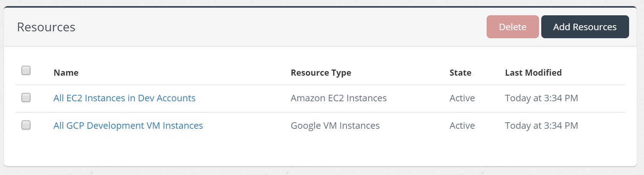Click Active state in the EC2 row
Image resolution: width=644 pixels, height=175 pixels.
point(462,98)
